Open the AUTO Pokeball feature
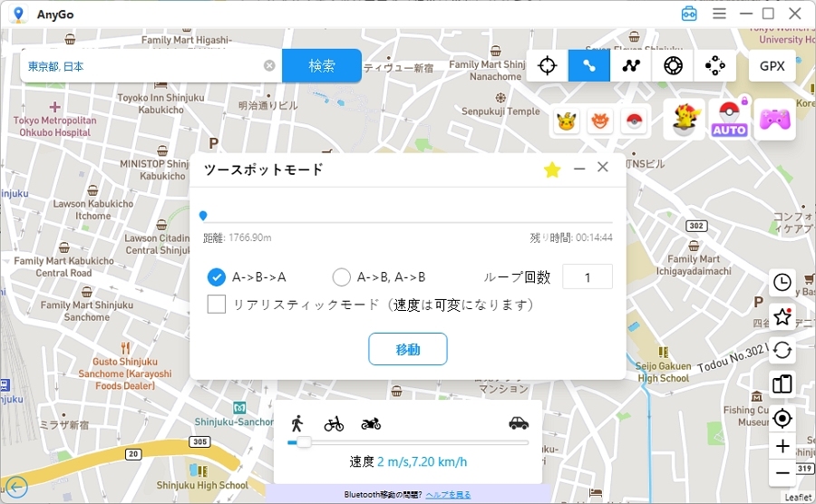The image size is (816, 504). pyautogui.click(x=730, y=120)
